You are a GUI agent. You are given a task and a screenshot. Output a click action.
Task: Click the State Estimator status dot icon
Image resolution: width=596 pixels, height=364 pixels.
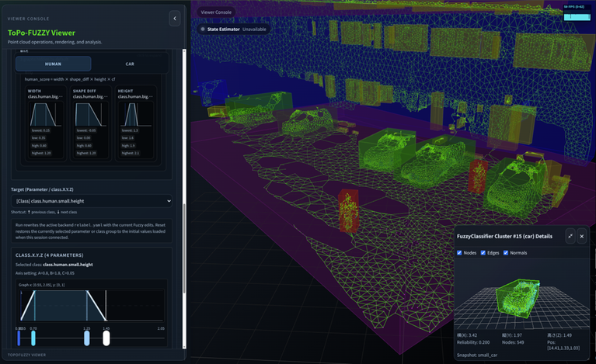(x=203, y=29)
